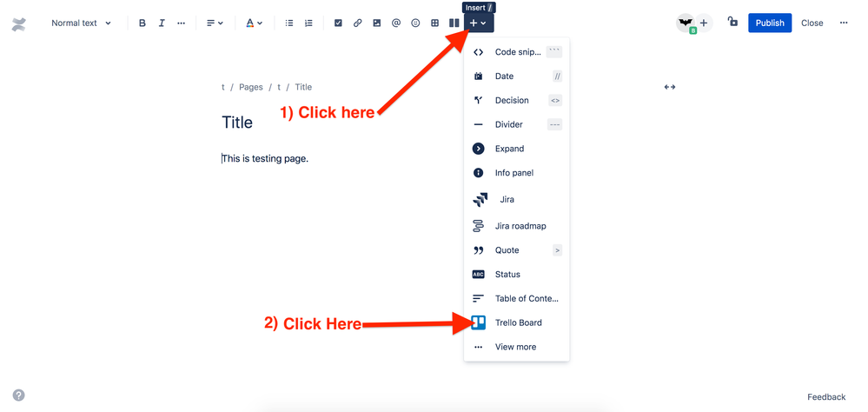Open more formatting options next to italic
This screenshot has width=868, height=412.
pos(181,23)
